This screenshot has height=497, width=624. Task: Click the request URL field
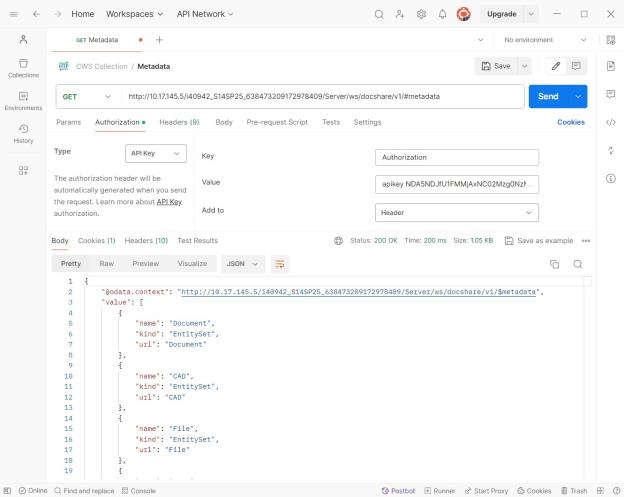point(322,97)
